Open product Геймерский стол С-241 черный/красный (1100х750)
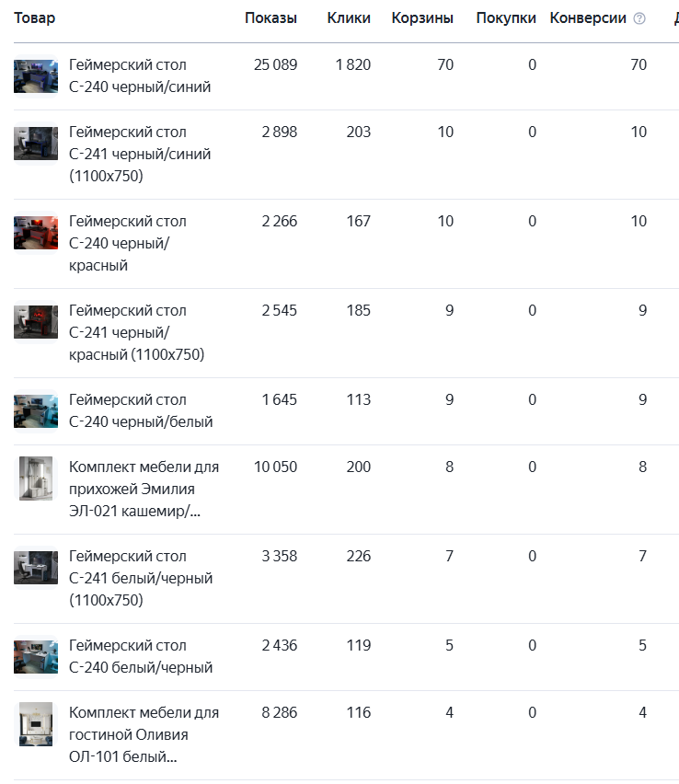Image resolution: width=679 pixels, height=784 pixels. [136, 332]
